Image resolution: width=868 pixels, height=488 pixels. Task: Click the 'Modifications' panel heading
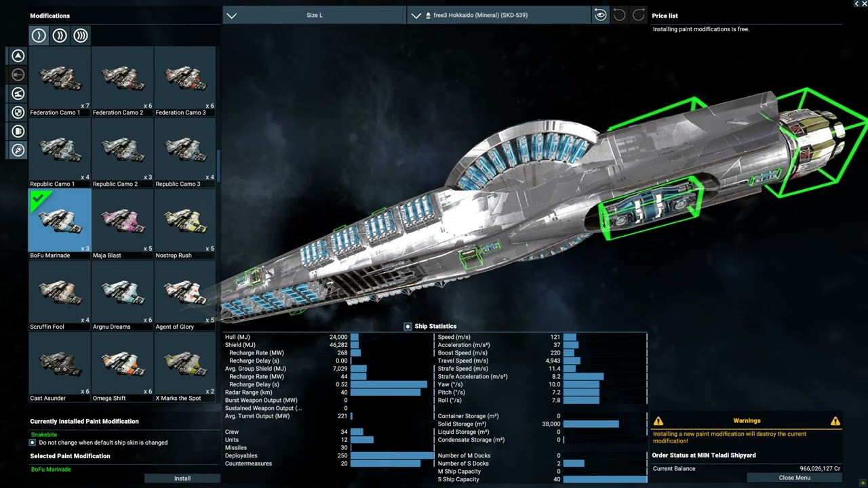(50, 16)
